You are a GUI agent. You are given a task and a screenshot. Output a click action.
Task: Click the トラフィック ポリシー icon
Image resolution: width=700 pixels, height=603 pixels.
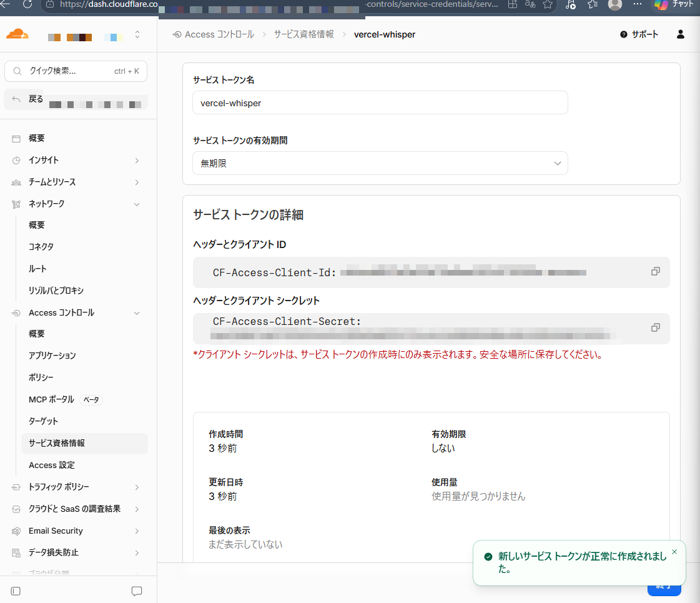tap(16, 487)
